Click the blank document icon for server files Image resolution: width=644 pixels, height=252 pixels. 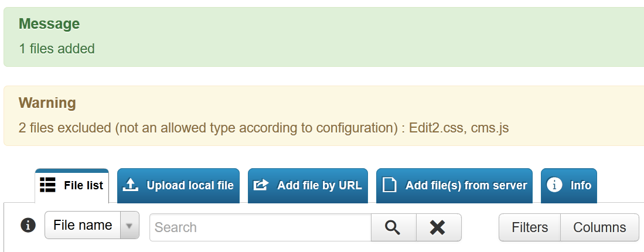[389, 185]
